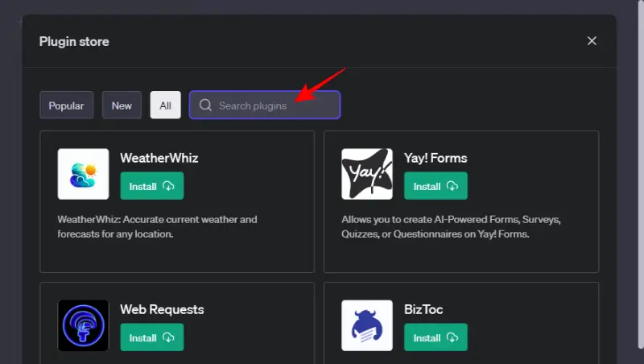Click the Web Requests plugin title
The image size is (644, 364).
click(x=162, y=309)
